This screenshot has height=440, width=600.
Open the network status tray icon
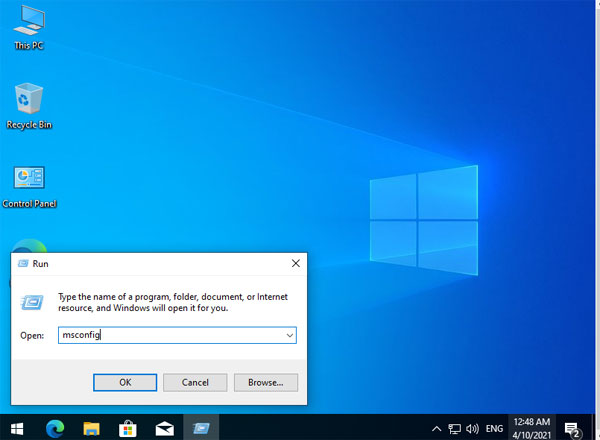(453, 427)
